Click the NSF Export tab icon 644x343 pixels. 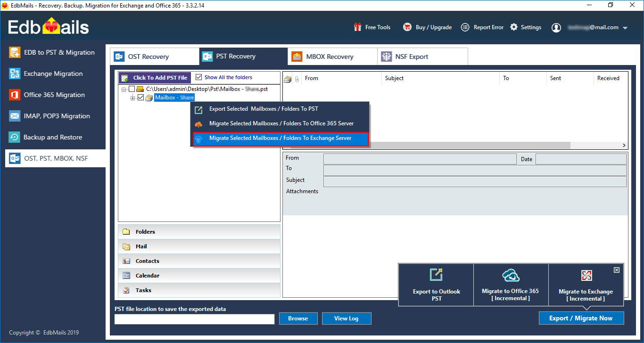pos(387,57)
